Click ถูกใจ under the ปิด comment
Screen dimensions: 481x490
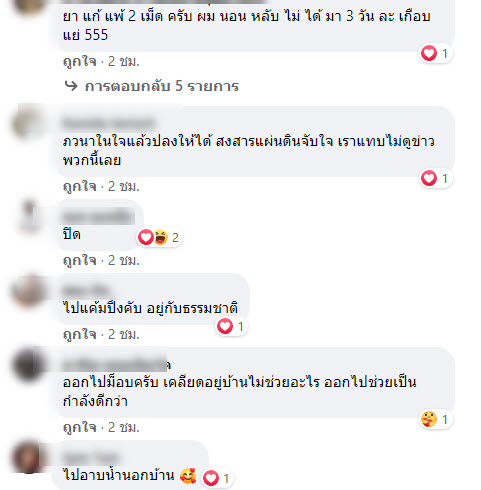click(x=80, y=260)
